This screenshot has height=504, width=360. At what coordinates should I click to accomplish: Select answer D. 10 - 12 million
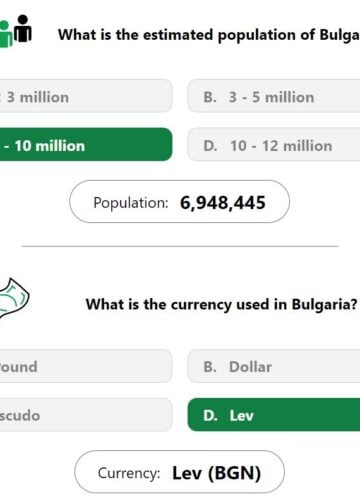274,145
